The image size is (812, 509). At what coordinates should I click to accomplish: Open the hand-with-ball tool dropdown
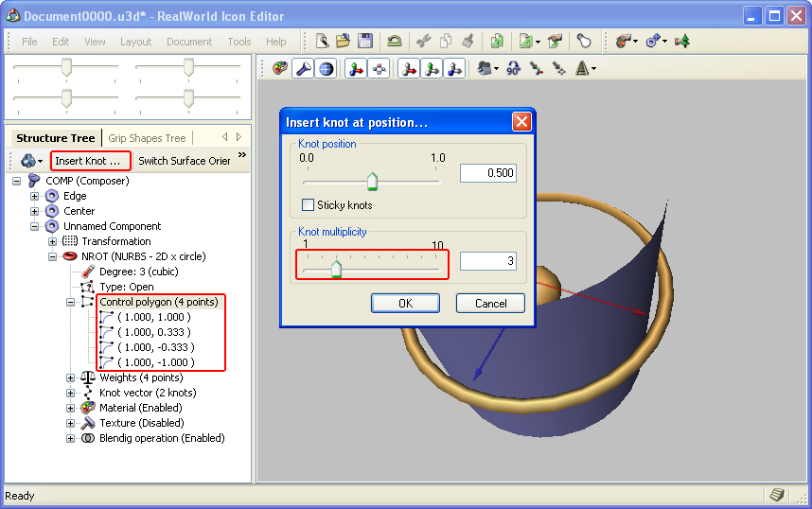[635, 42]
